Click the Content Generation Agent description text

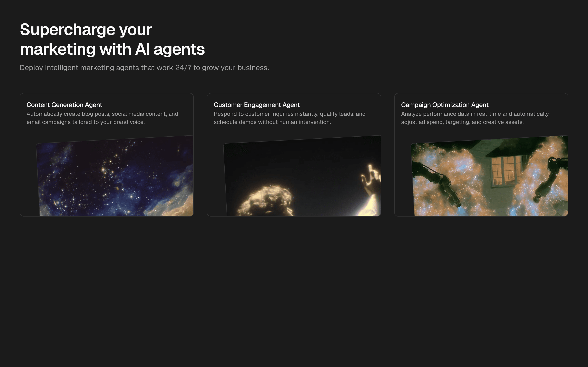102,118
